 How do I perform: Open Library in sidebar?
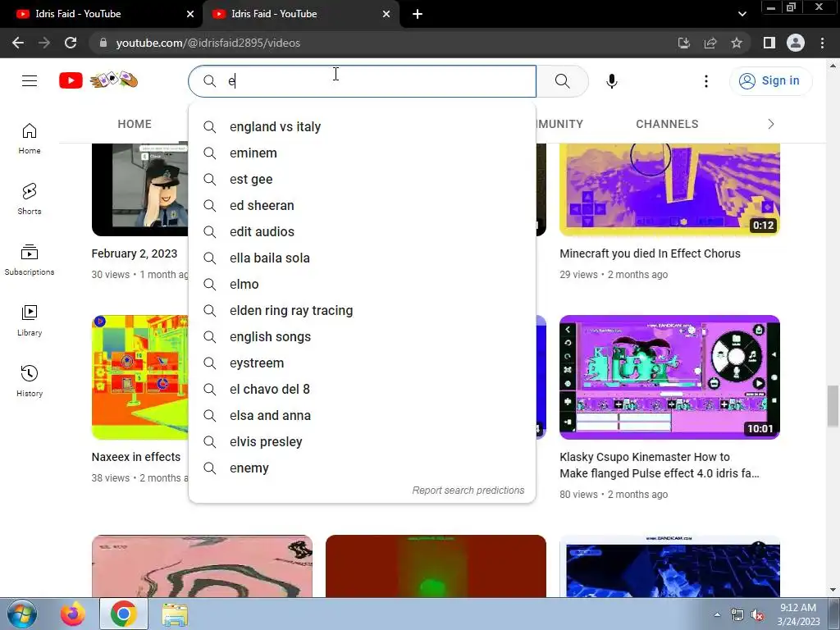tap(30, 321)
